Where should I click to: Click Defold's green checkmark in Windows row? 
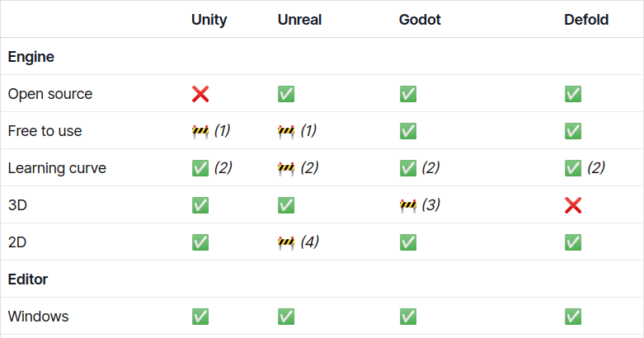(573, 317)
